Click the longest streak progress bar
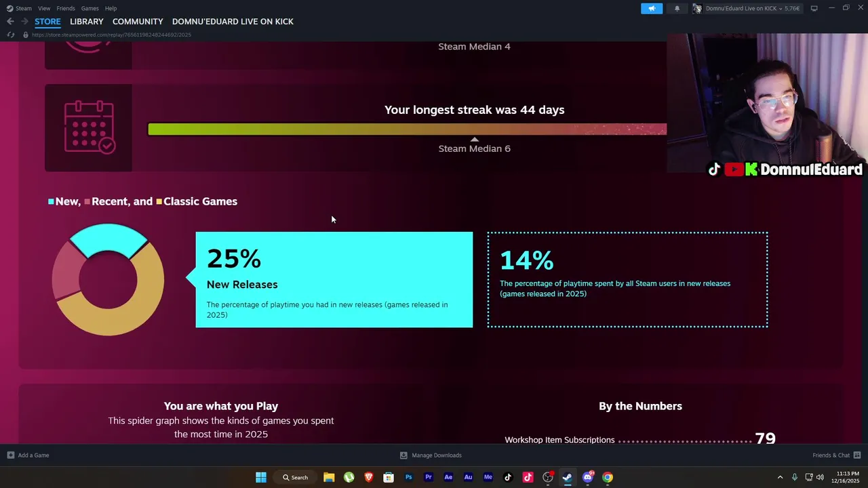Viewport: 868px width, 488px height. point(407,129)
